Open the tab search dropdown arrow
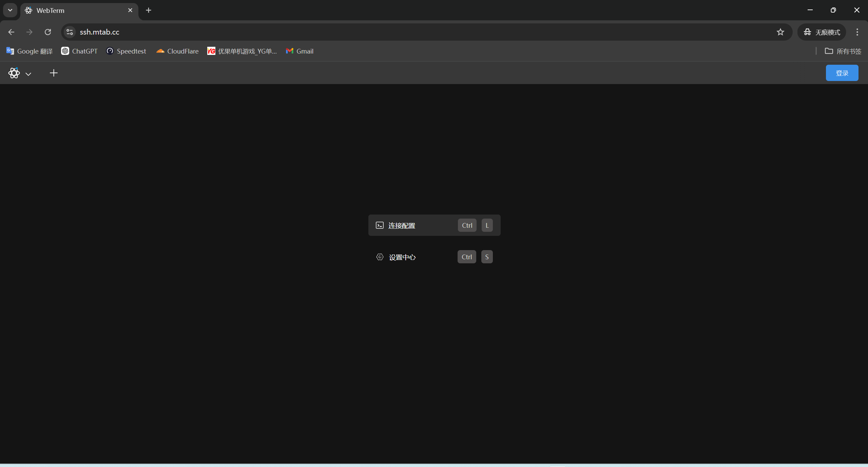 coord(10,10)
